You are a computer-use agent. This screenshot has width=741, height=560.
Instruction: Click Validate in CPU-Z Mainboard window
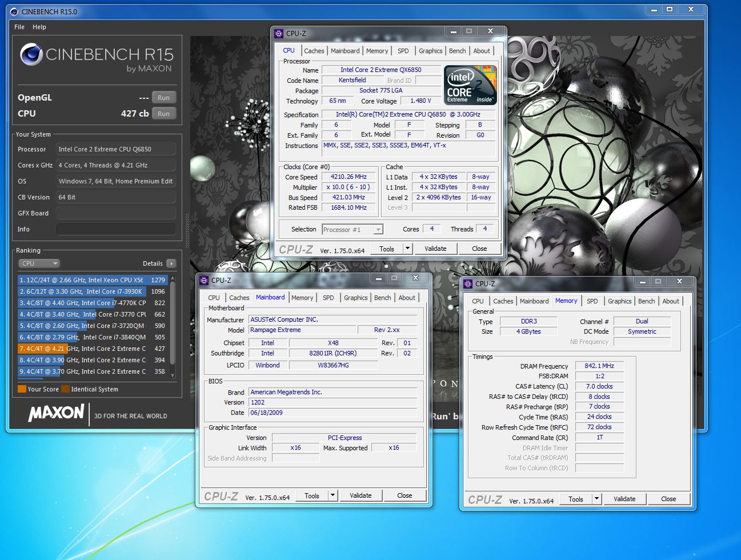[361, 495]
